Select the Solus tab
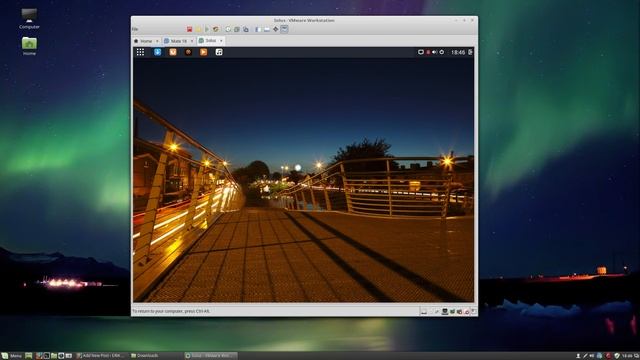The image size is (640, 360). coord(210,41)
